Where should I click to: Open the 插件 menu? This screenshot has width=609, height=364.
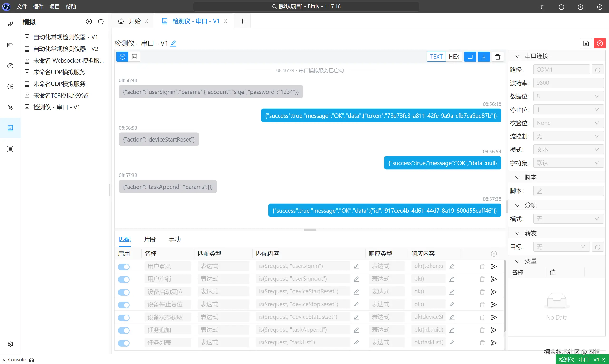tap(38, 7)
